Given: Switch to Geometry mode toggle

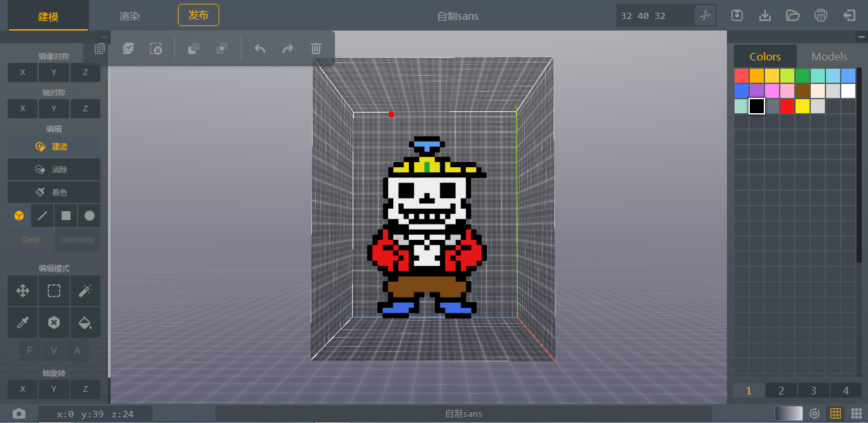Looking at the screenshot, I should coord(78,240).
